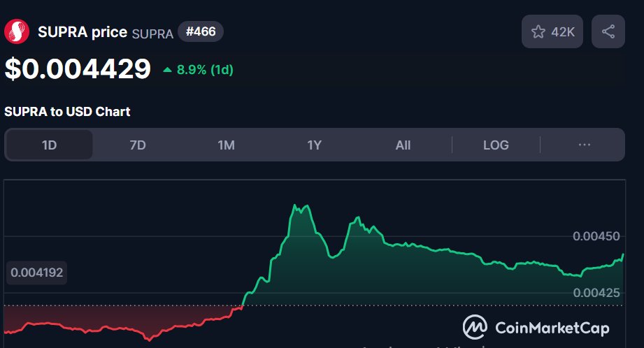Open more chart options ellipsis menu
Image resolution: width=644 pixels, height=348 pixels.
pyautogui.click(x=584, y=145)
